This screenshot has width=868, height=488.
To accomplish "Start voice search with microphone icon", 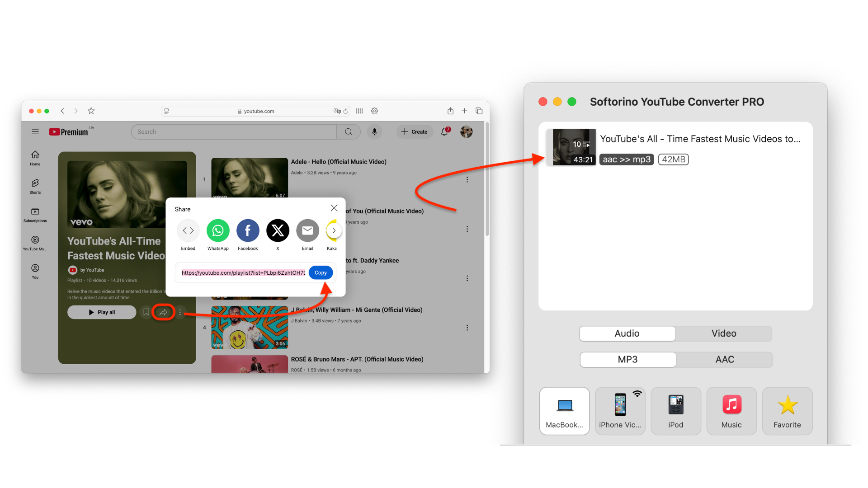I will pyautogui.click(x=374, y=131).
